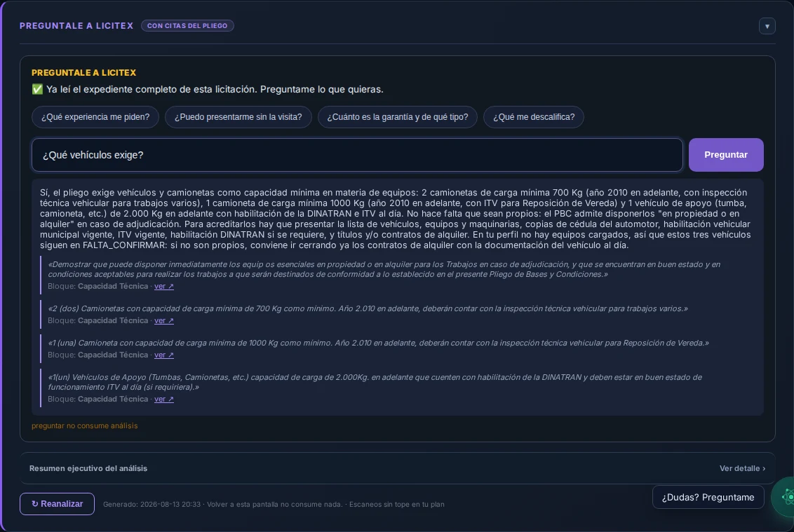Click 'Escaneos sin tope en tu plan' text
Image resolution: width=794 pixels, height=532 pixels.
click(396, 504)
